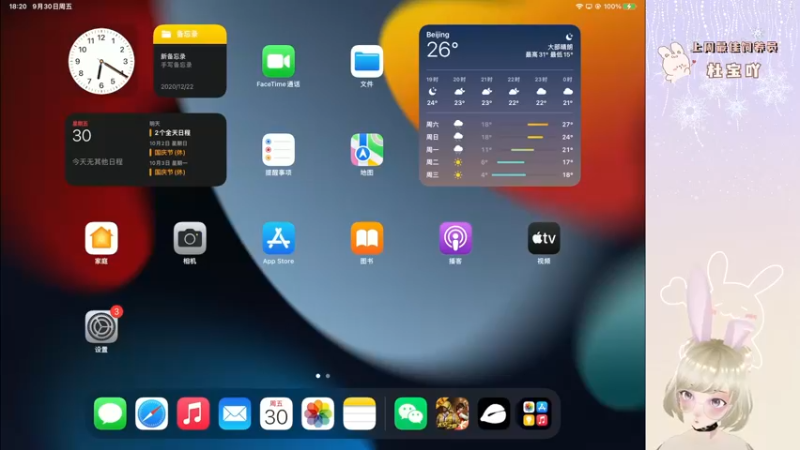This screenshot has height=450, width=800.
Task: Tap the 国庆节 event on 10月2日
Action: pos(168,153)
